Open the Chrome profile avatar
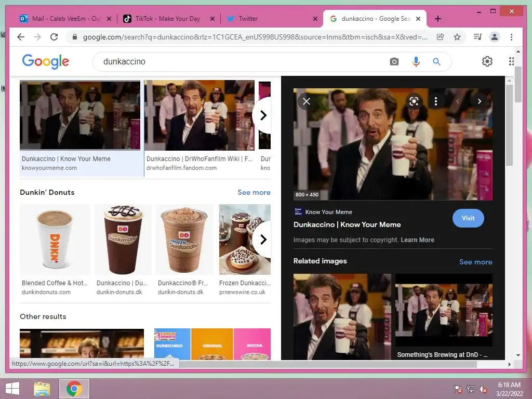 [495, 37]
